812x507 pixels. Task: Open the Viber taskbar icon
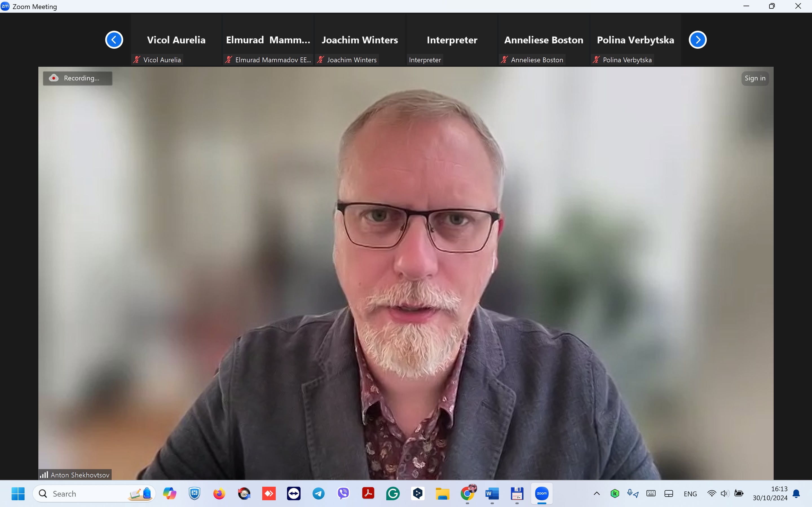[x=343, y=493]
